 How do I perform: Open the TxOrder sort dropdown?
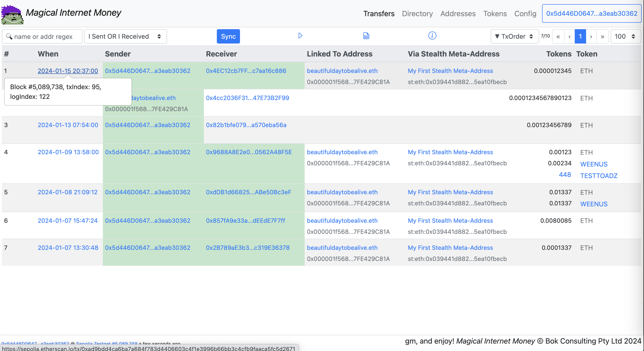[514, 37]
